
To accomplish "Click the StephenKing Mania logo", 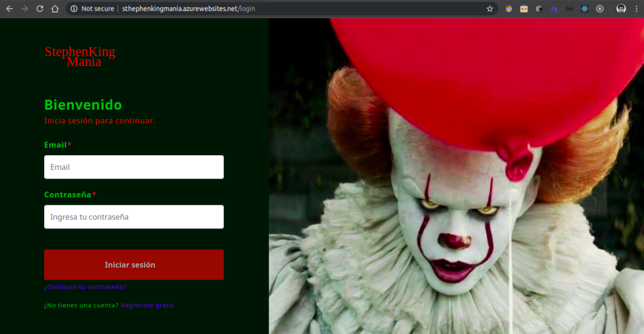I will pos(80,56).
